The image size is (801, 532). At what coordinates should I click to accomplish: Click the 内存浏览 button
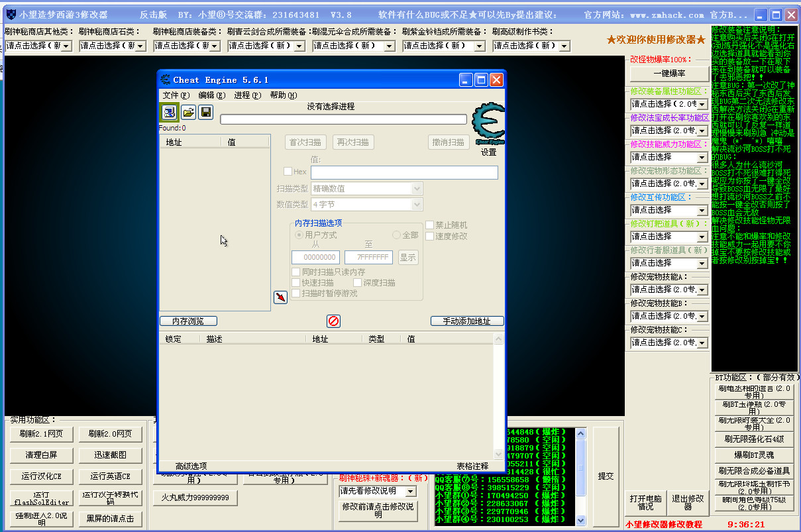tap(188, 321)
